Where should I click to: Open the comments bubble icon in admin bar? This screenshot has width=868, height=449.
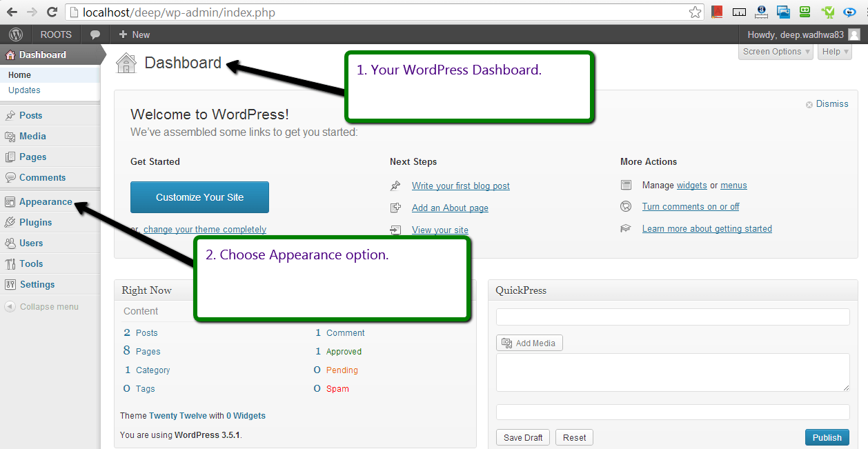coord(95,34)
